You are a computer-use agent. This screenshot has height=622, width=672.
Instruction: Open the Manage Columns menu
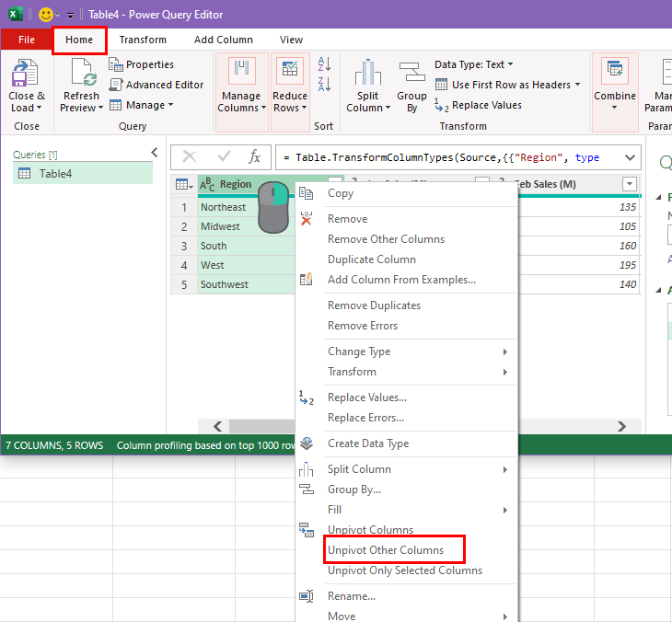click(x=242, y=92)
